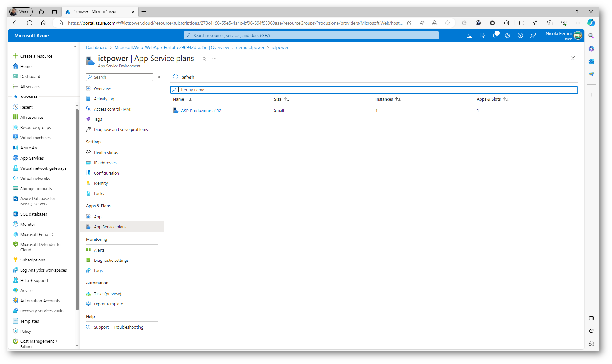Click the help question mark icon

[x=520, y=35]
